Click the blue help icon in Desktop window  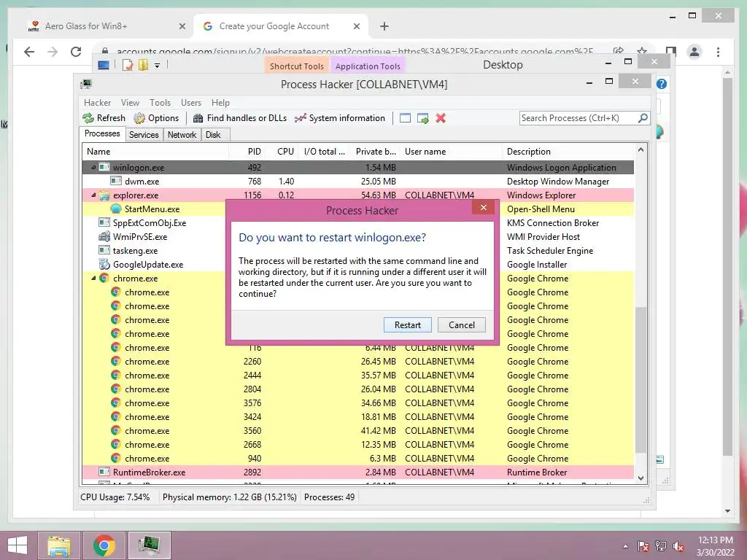[x=661, y=84]
